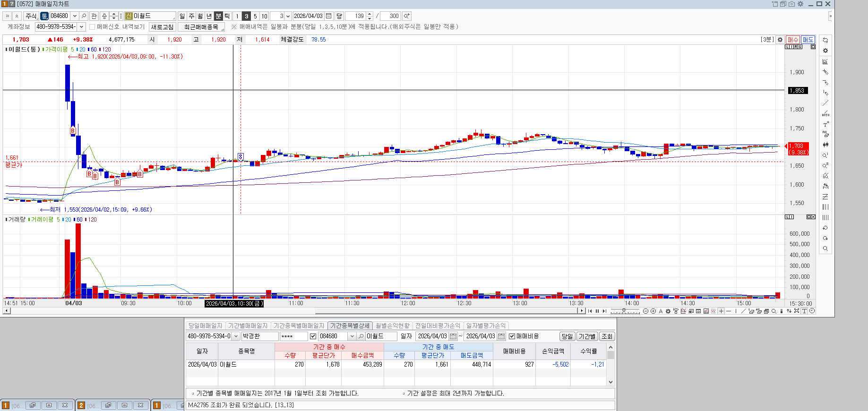This screenshot has width=868, height=411.
Task: Click the blue 매도 sell button
Action: click(x=808, y=40)
